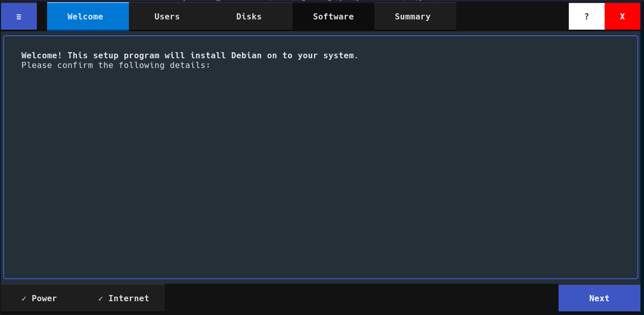
Task: Open help with the question mark button
Action: click(587, 16)
